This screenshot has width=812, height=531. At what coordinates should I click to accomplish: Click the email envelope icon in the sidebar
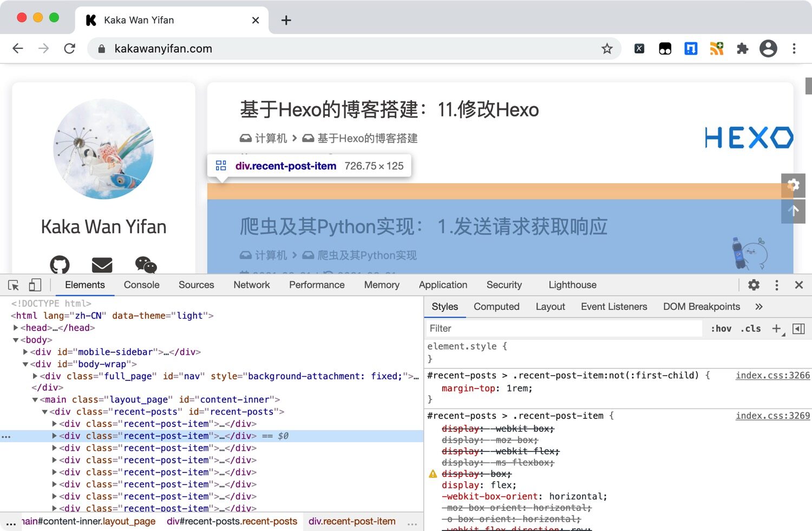102,264
